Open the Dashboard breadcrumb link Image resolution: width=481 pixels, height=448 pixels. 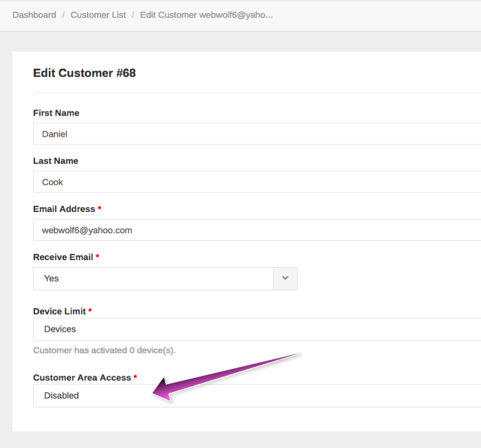point(34,14)
